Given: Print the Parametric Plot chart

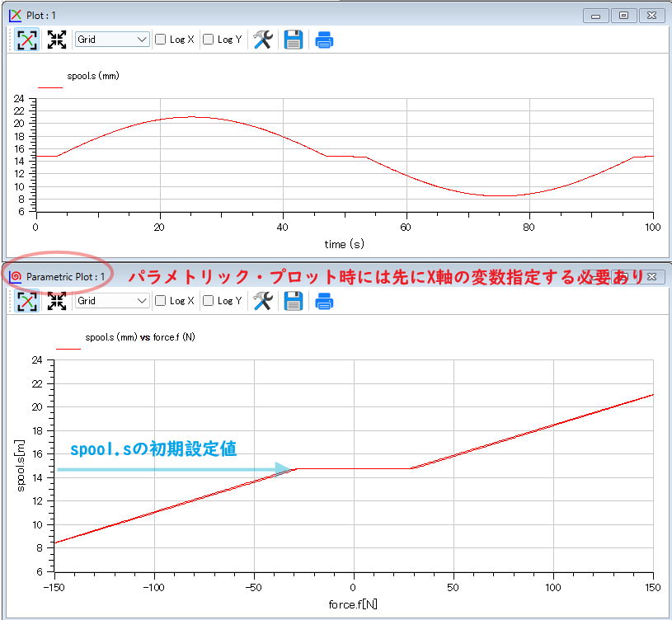Looking at the screenshot, I should pyautogui.click(x=324, y=302).
